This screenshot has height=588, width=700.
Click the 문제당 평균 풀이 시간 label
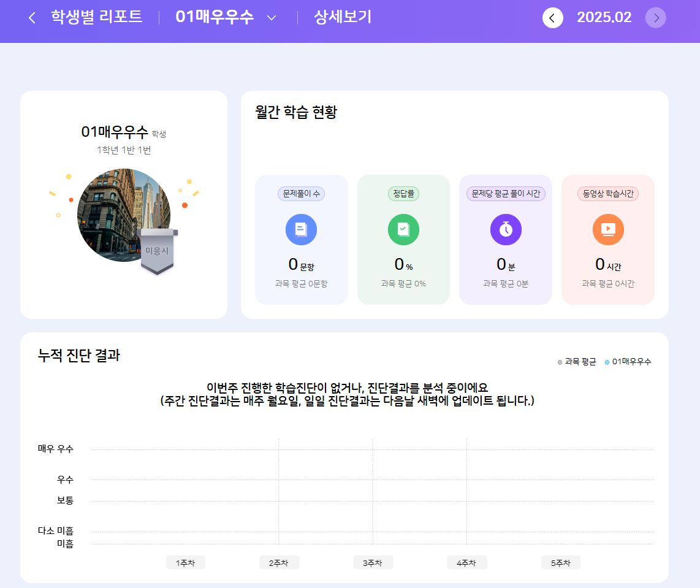click(506, 194)
